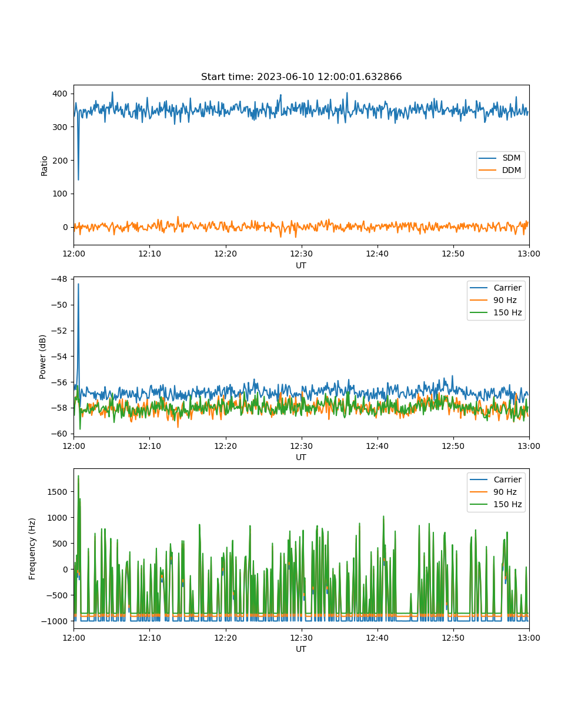Viewport: 588px width, 706px height.
Task: Click blue Carrier line sample in Frequency legend
Action: (x=479, y=479)
